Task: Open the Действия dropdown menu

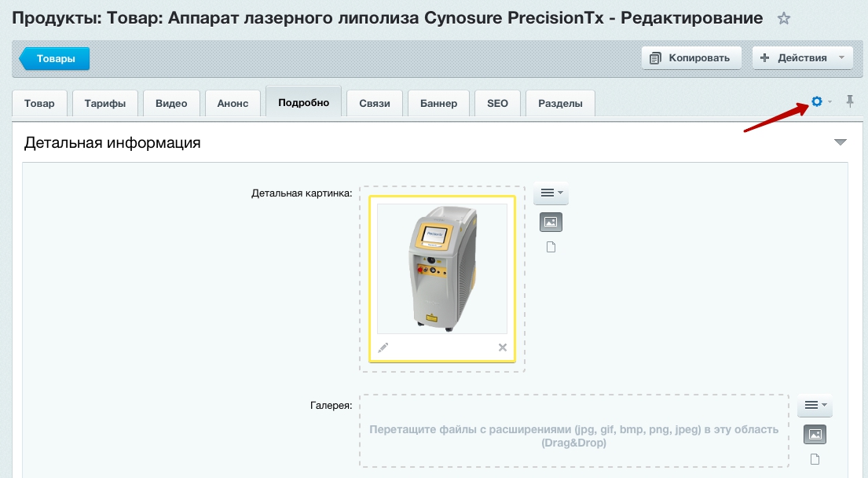Action: [802, 57]
